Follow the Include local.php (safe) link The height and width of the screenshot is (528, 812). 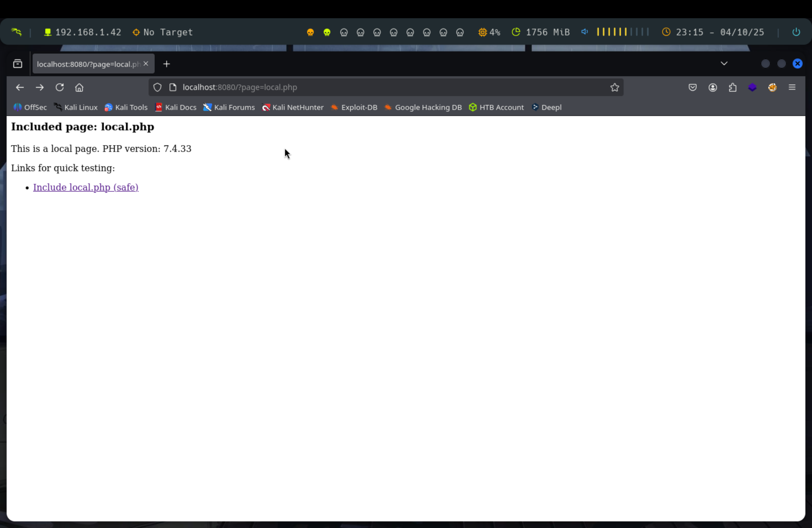pyautogui.click(x=86, y=187)
